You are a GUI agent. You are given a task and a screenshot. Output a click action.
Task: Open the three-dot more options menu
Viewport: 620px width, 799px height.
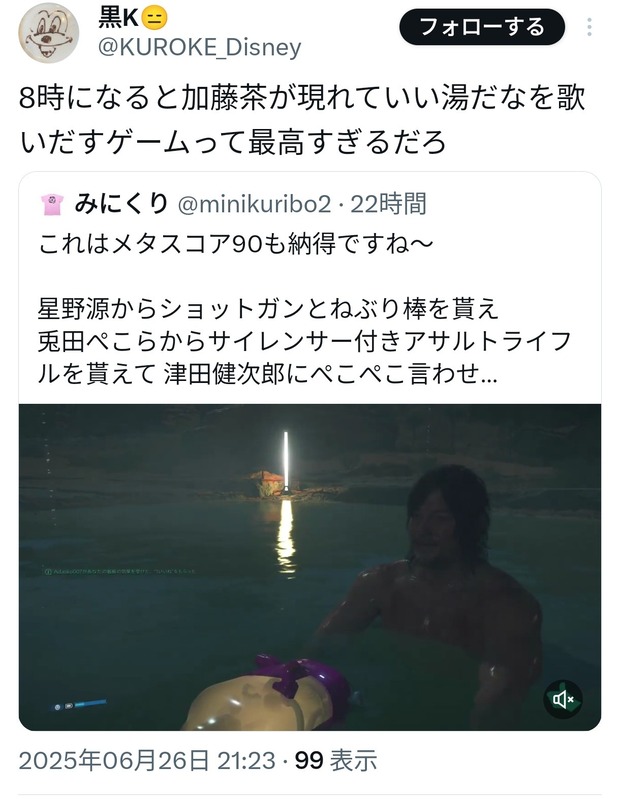click(x=589, y=27)
